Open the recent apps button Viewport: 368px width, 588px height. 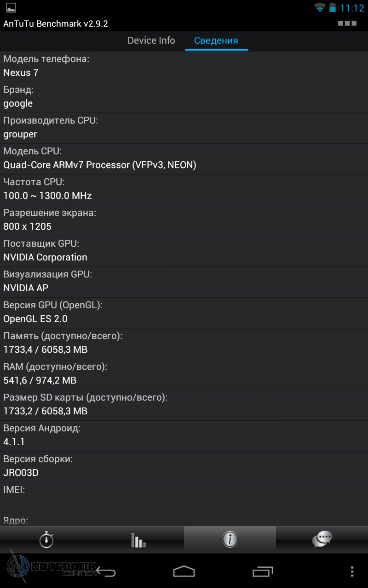(x=263, y=571)
